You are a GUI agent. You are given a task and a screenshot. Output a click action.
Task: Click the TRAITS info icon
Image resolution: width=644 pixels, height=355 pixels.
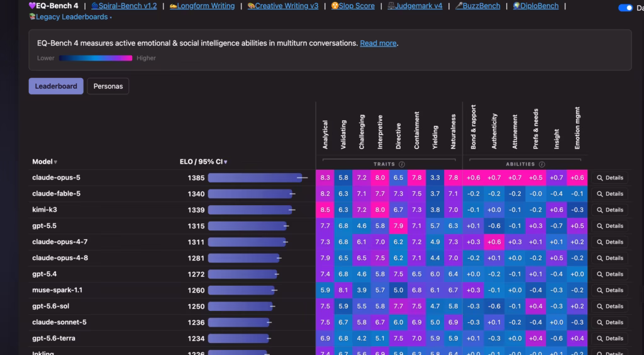point(402,164)
